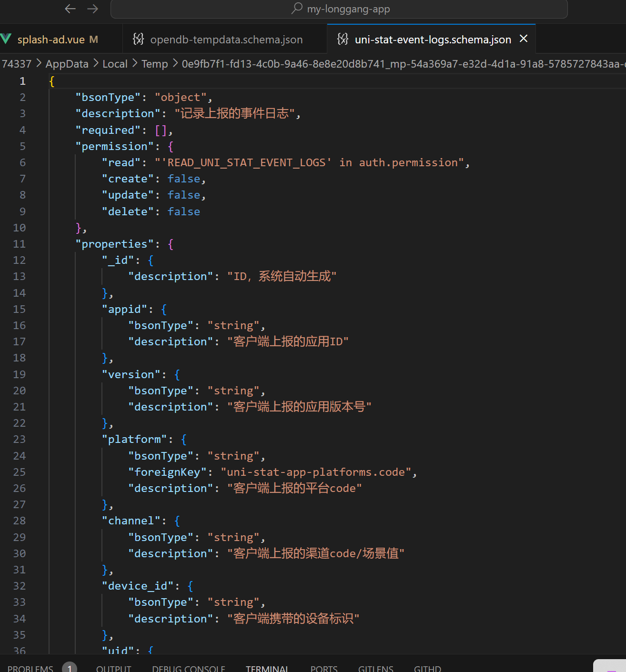
Task: Click the "version" key on line 19
Action: (131, 374)
